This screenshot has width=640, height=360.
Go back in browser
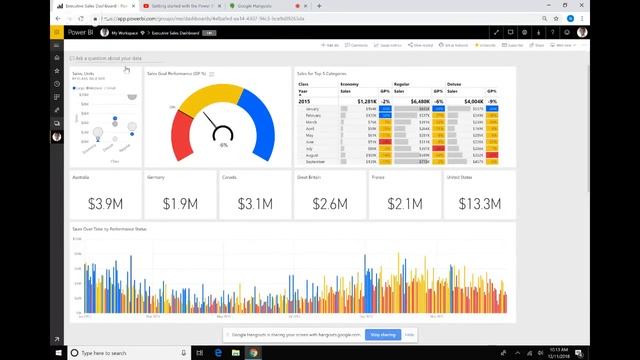[58, 19]
